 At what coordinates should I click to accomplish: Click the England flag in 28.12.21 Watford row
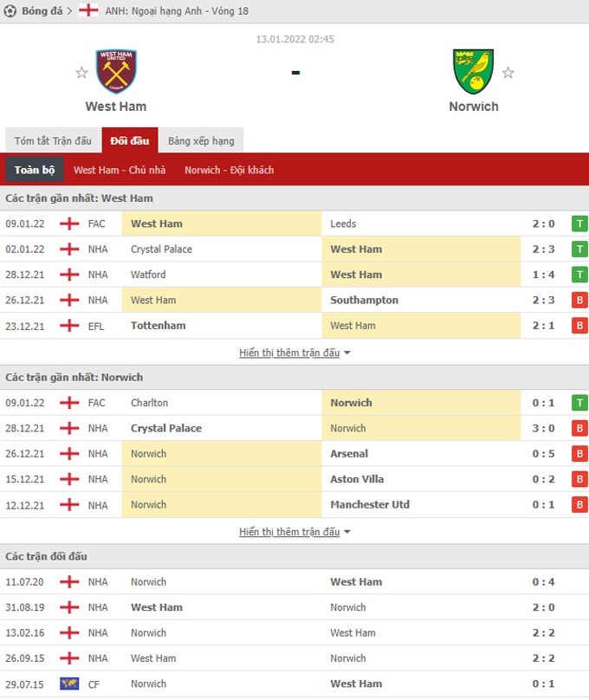click(69, 275)
